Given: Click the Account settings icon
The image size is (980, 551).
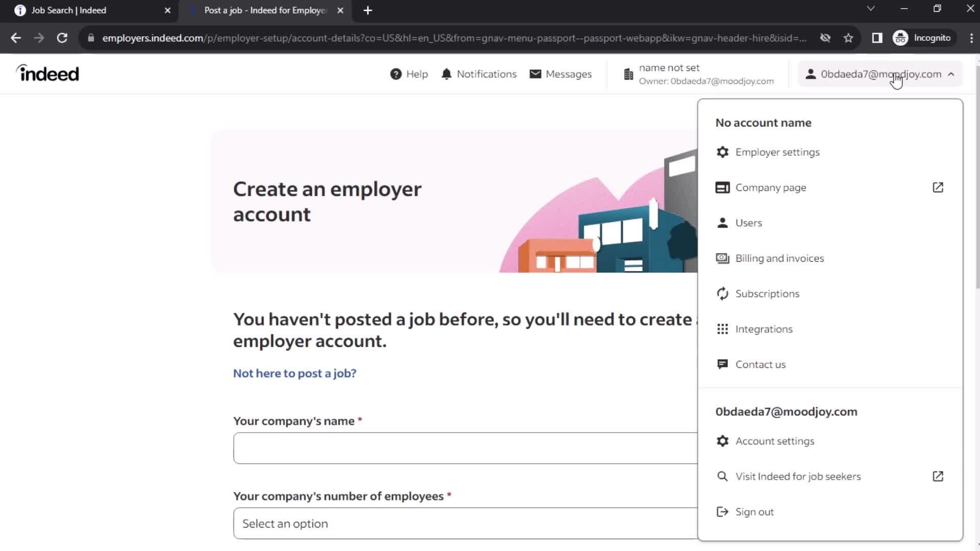Looking at the screenshot, I should pos(722,441).
